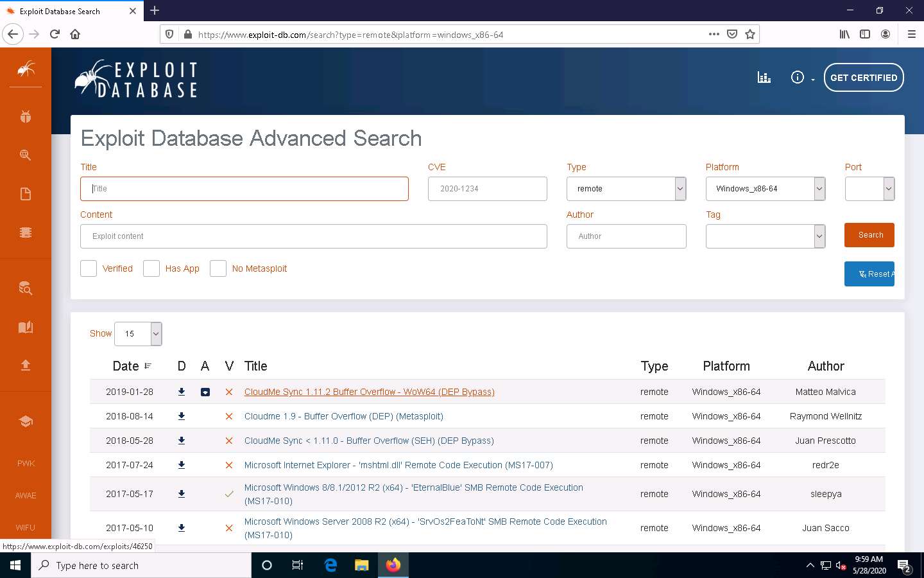Click the Windows taskbar search box
Viewport: 924px width, 578px height.
click(141, 565)
